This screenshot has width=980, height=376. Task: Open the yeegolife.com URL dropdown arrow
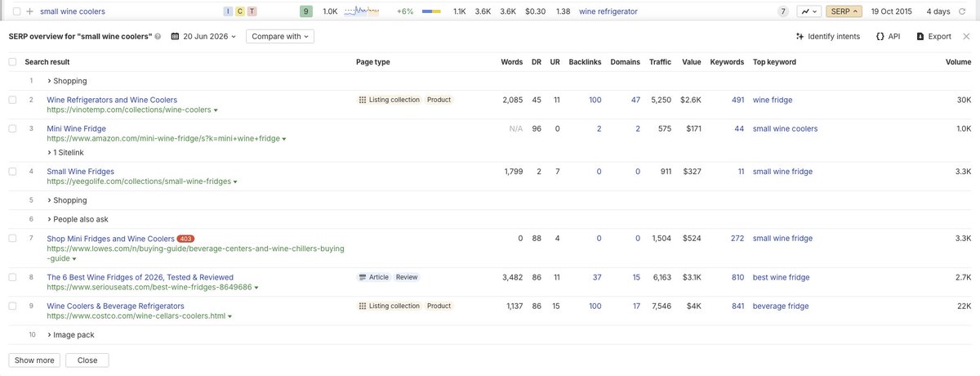click(235, 182)
